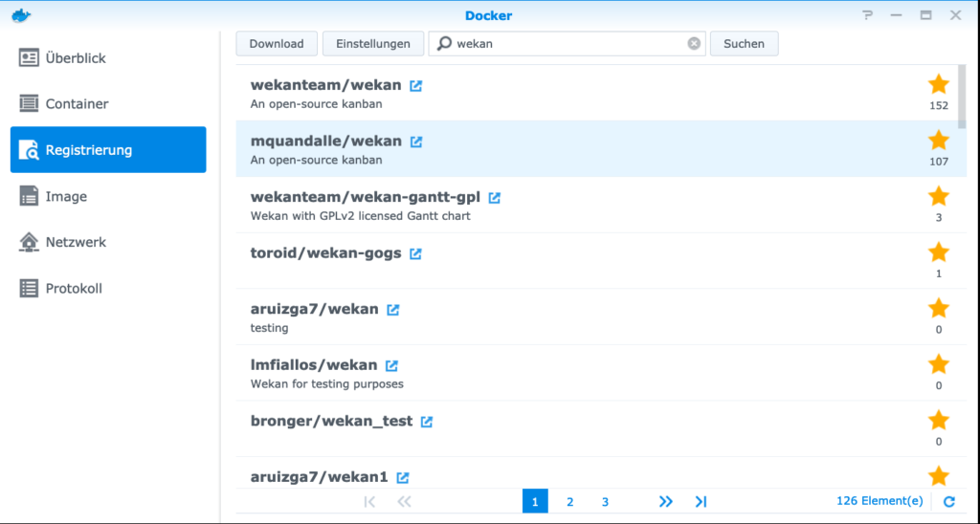This screenshot has height=524, width=980.
Task: Click star icon of bronger/wekan_test
Action: (x=939, y=420)
